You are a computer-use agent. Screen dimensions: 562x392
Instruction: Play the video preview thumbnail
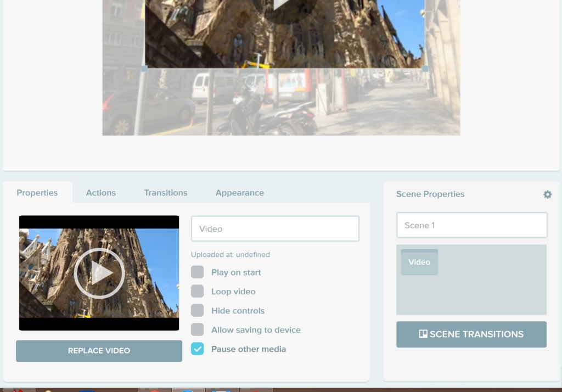point(99,273)
